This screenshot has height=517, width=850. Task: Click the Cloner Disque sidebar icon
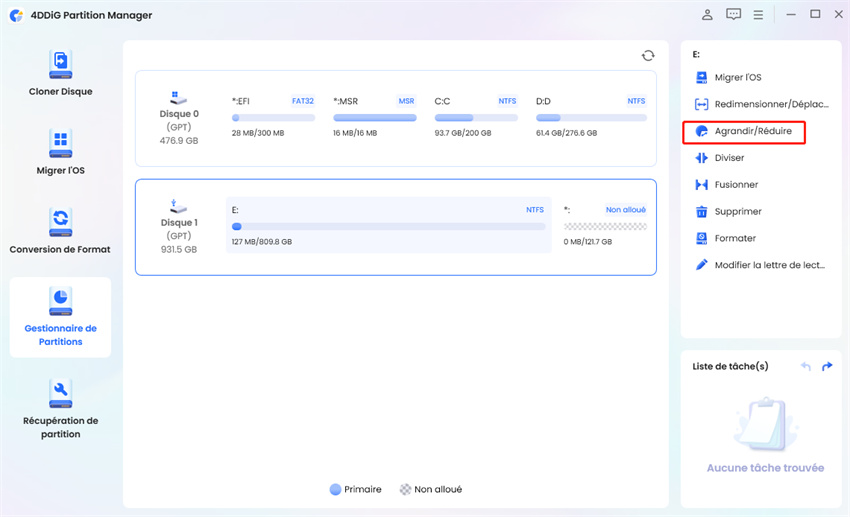(x=60, y=65)
